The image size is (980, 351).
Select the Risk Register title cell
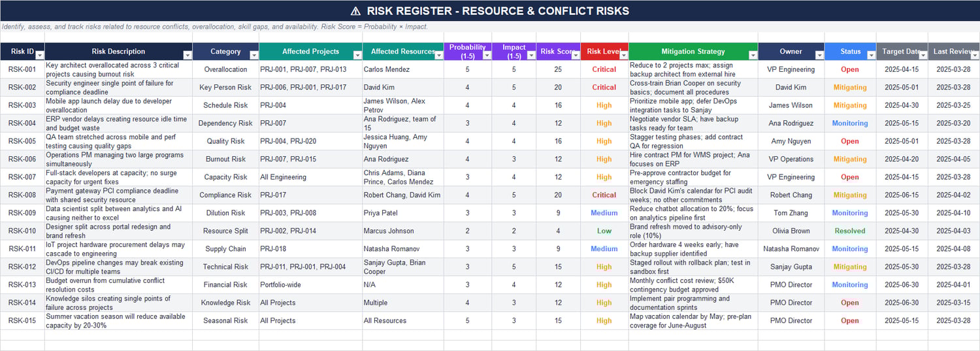coord(490,10)
